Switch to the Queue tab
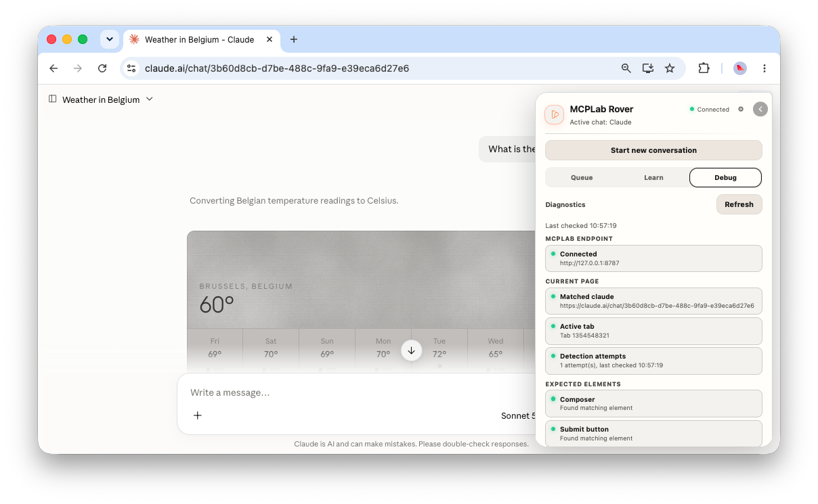This screenshot has width=818, height=504. (582, 177)
